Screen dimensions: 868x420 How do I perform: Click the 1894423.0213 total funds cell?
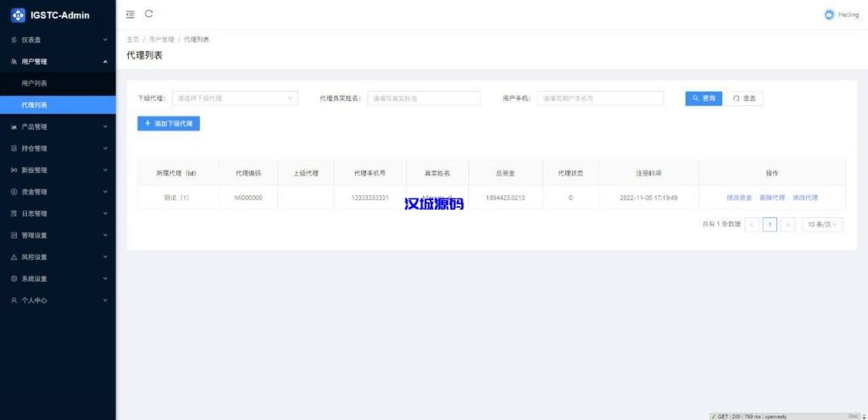point(505,198)
